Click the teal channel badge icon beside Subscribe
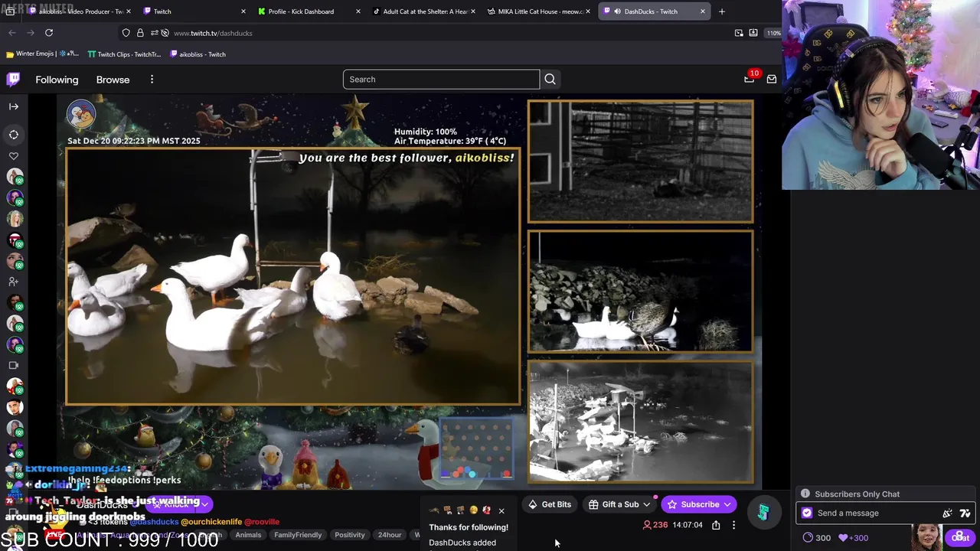This screenshot has height=551, width=980. (763, 512)
